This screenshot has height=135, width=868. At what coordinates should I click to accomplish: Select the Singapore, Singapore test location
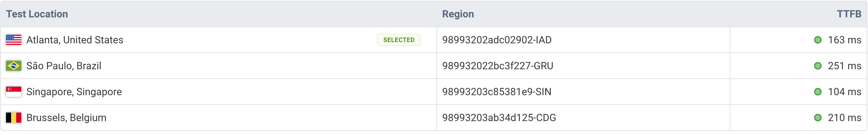(x=74, y=92)
